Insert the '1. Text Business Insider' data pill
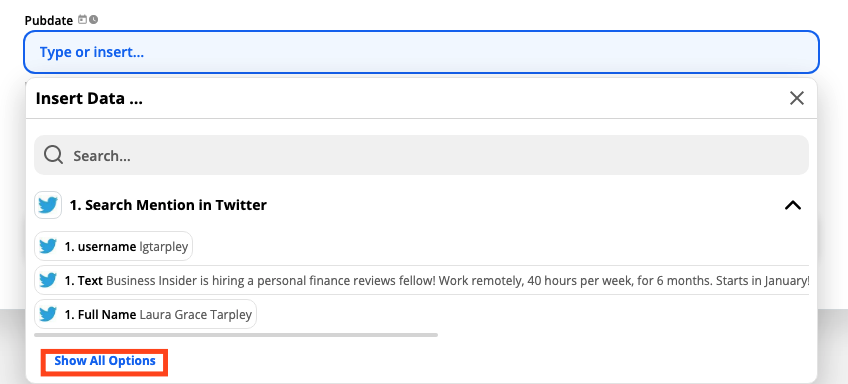Screen dimensions: 848x384 [422, 280]
